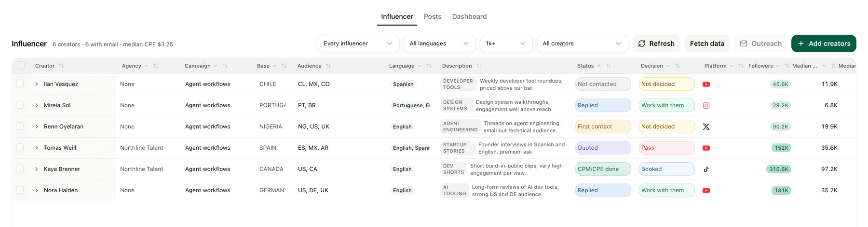The height and width of the screenshot is (227, 868).
Task: Sort by Description column sort icon
Action: [x=479, y=66]
